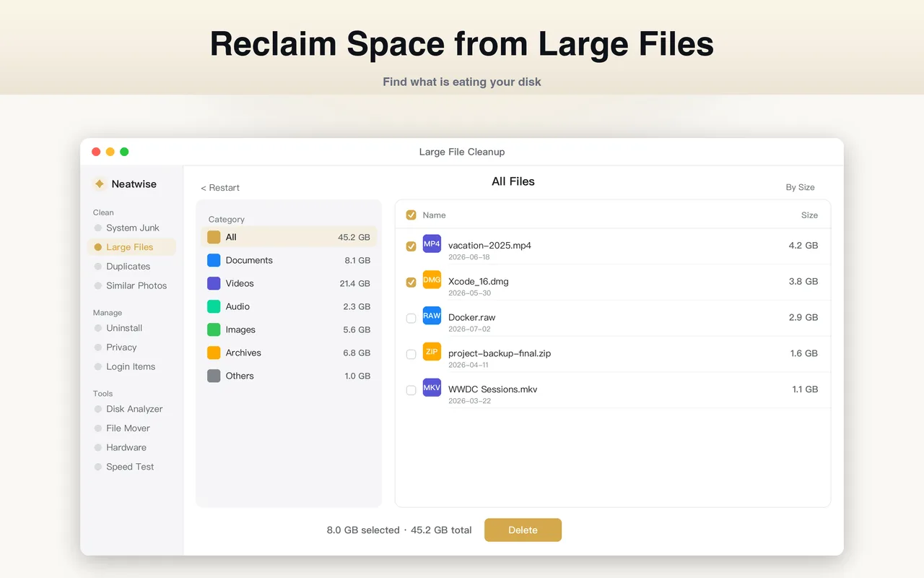Viewport: 924px width, 578px height.
Task: Click the green Images category icon
Action: (x=214, y=329)
